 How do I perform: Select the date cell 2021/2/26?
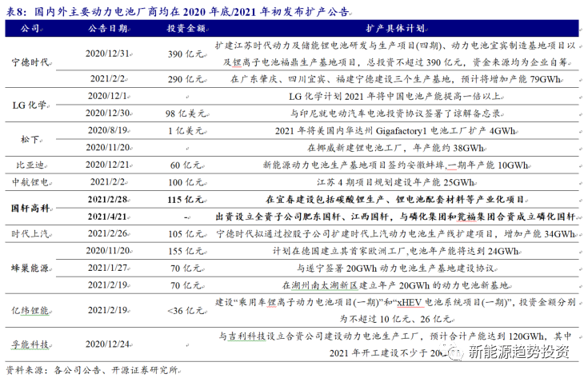point(108,233)
